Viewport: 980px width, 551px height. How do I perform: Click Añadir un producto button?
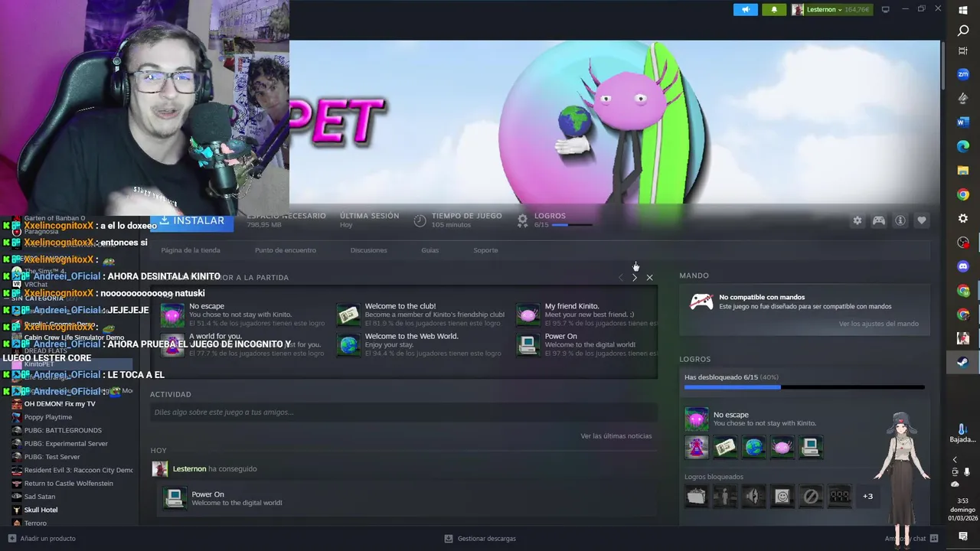click(42, 539)
